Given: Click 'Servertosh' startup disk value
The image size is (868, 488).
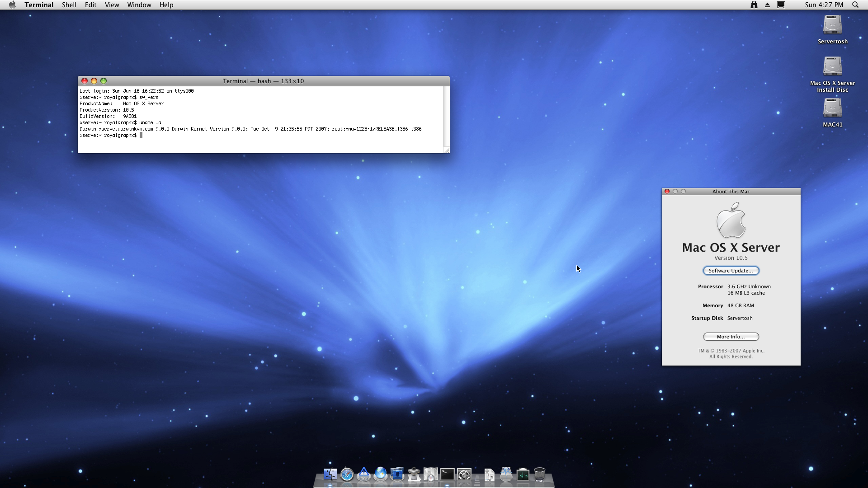Looking at the screenshot, I should (740, 318).
